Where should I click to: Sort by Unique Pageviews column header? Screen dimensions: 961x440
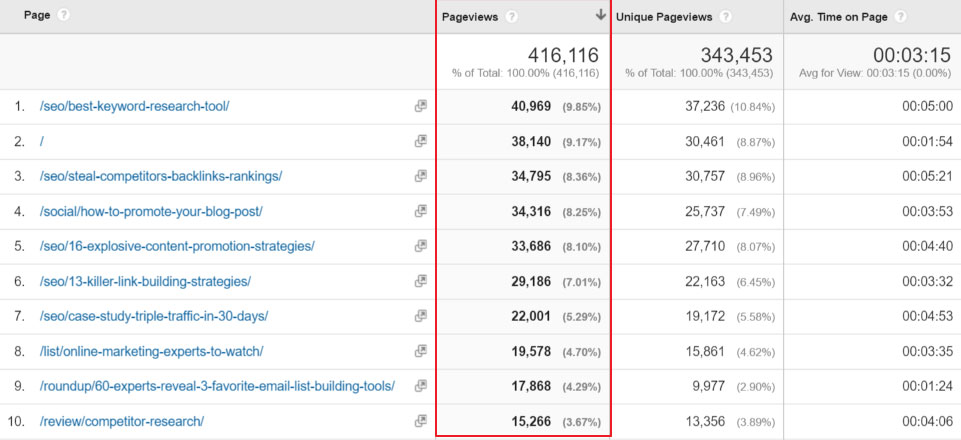click(x=664, y=17)
